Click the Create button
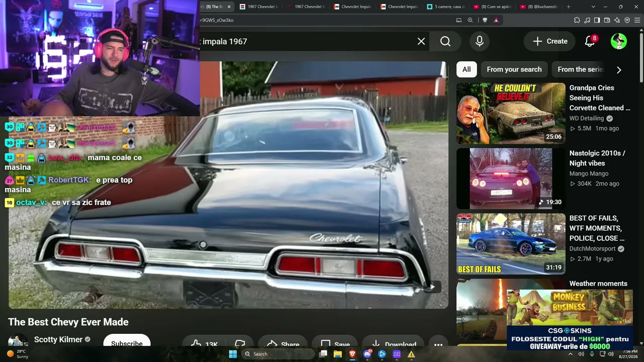The height and width of the screenshot is (362, 644). pos(549,41)
